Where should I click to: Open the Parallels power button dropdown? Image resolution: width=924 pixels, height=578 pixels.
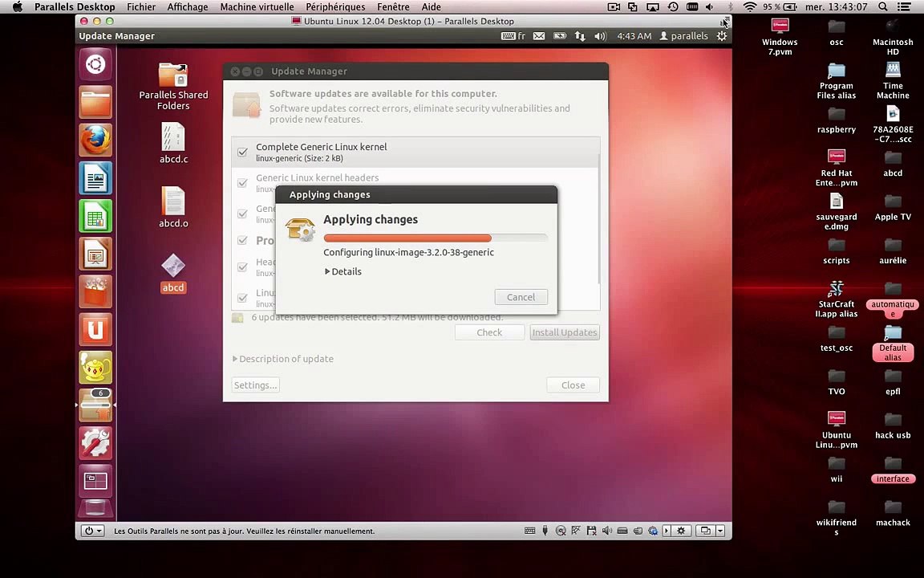click(x=93, y=531)
